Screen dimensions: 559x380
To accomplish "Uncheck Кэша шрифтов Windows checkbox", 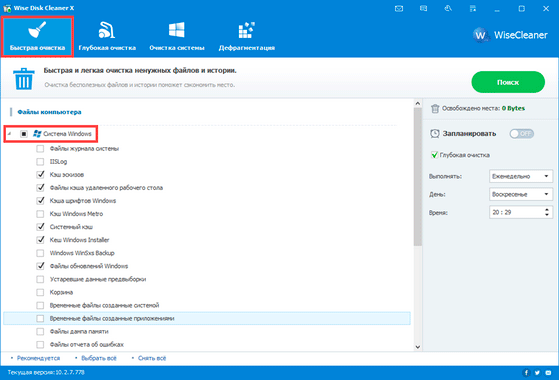I will [40, 201].
